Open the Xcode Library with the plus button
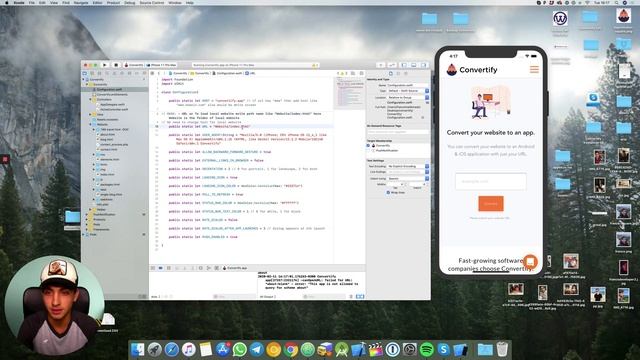The width and height of the screenshot is (640, 360). tap(380, 65)
